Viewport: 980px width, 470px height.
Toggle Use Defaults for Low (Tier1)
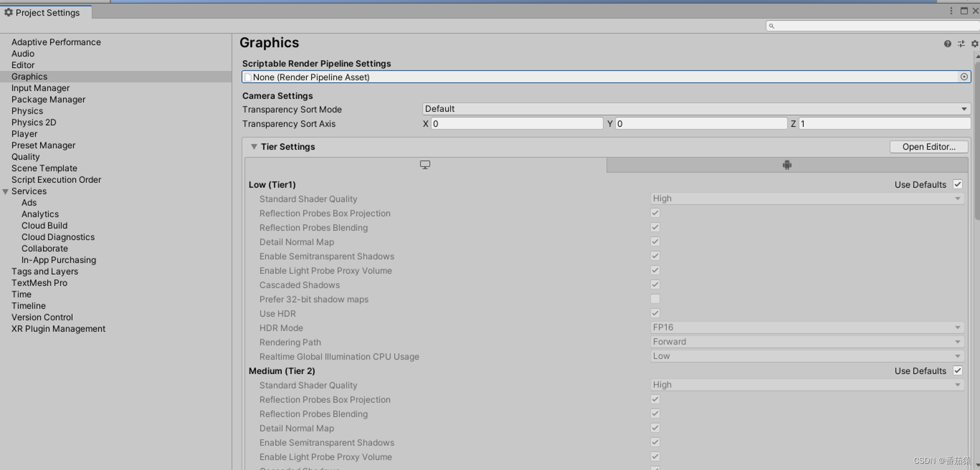(x=958, y=184)
